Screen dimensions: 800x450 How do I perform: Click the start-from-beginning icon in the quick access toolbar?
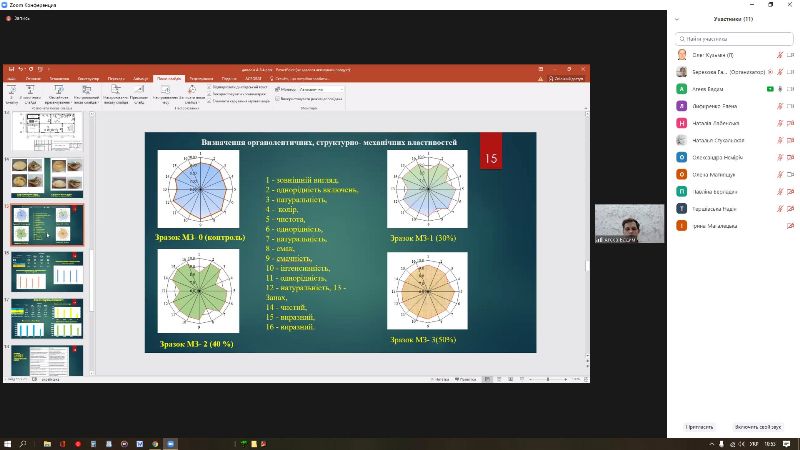(x=40, y=69)
